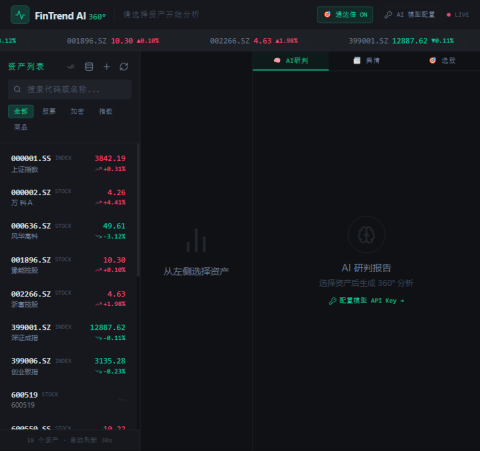Select 001896.SZ row in the asset list
This screenshot has height=451, width=480.
coord(68,265)
